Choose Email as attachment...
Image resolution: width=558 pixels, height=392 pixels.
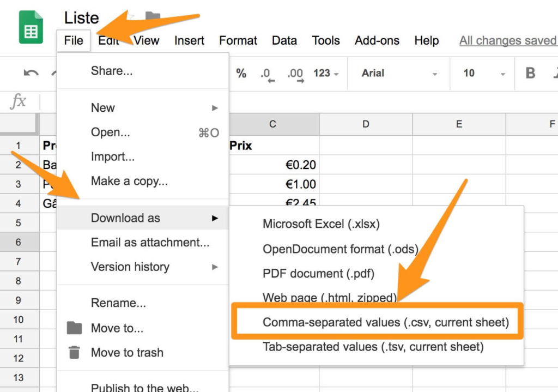(x=143, y=243)
